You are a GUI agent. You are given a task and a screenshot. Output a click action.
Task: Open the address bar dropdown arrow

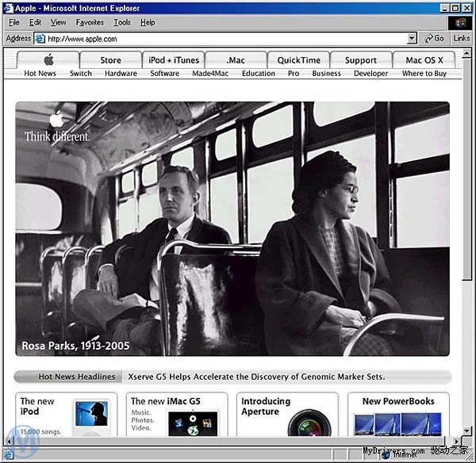tap(411, 39)
